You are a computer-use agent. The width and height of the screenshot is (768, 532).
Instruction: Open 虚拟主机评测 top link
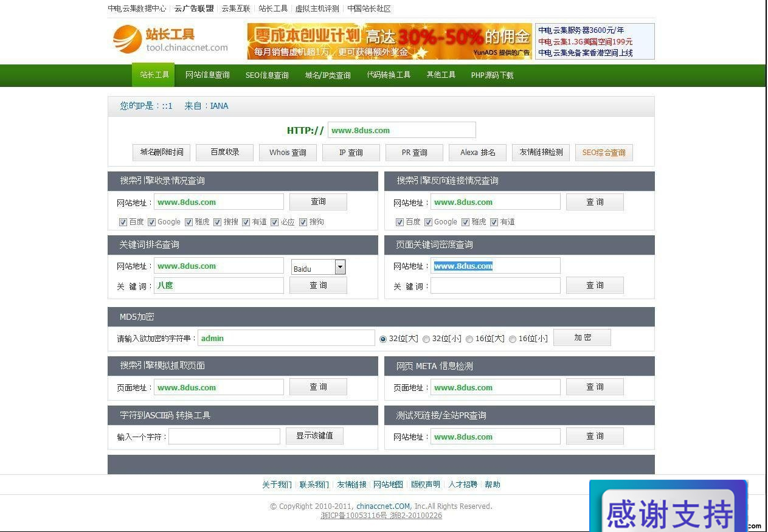click(x=317, y=9)
